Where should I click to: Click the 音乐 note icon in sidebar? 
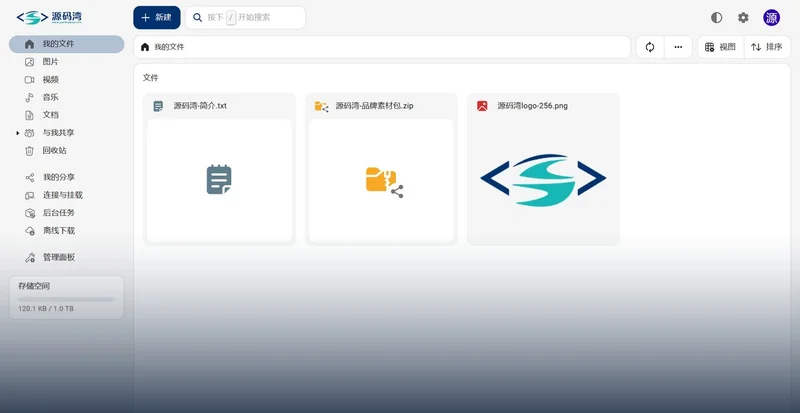[30, 97]
